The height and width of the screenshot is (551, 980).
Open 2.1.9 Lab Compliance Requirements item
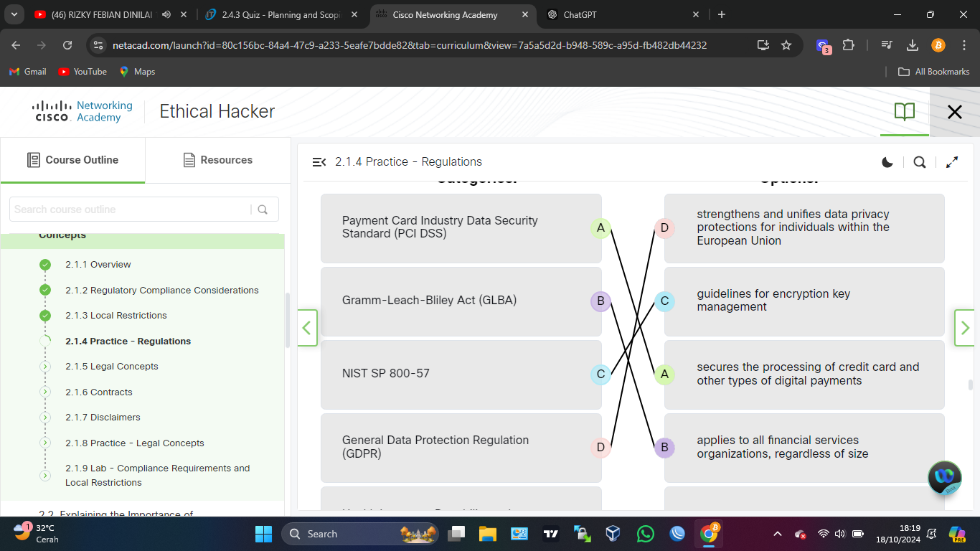[157, 476]
